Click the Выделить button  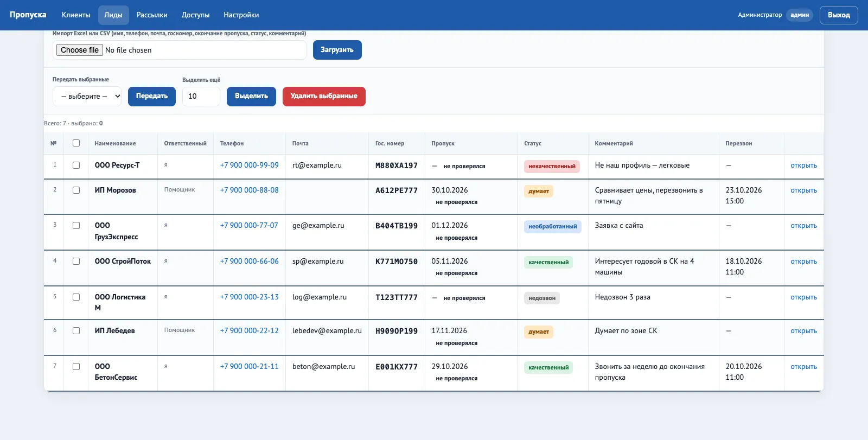click(x=251, y=97)
